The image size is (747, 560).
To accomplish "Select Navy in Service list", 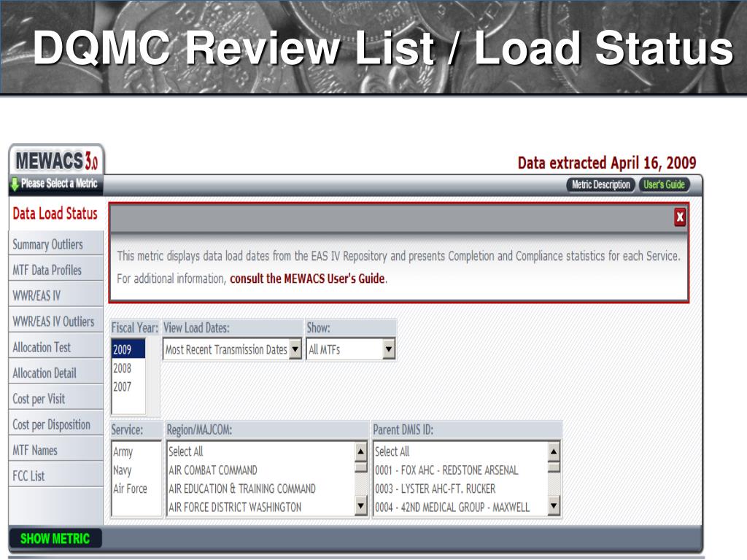I will tap(136, 470).
